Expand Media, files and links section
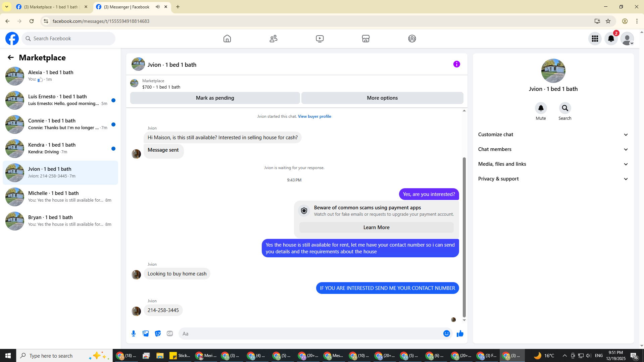 [x=553, y=164]
